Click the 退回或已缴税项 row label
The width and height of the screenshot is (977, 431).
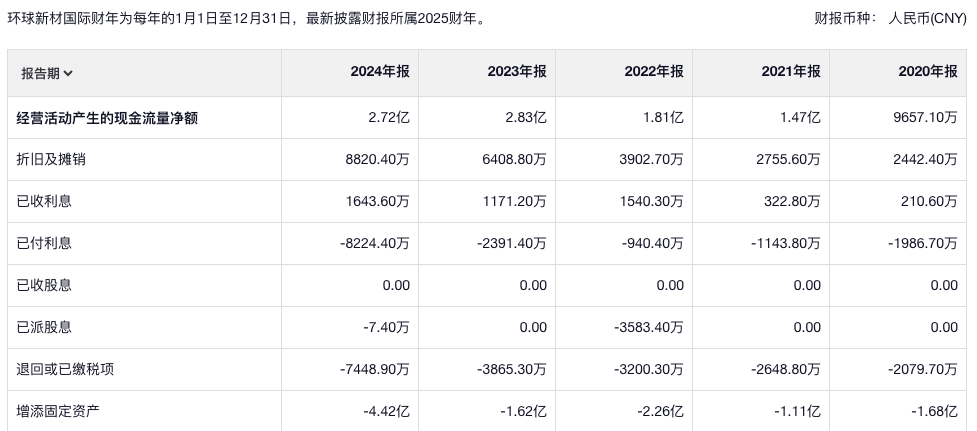point(66,370)
